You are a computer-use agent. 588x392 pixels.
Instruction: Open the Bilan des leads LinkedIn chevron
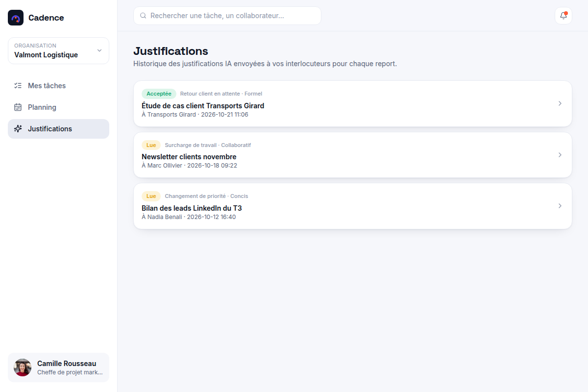[560, 206]
